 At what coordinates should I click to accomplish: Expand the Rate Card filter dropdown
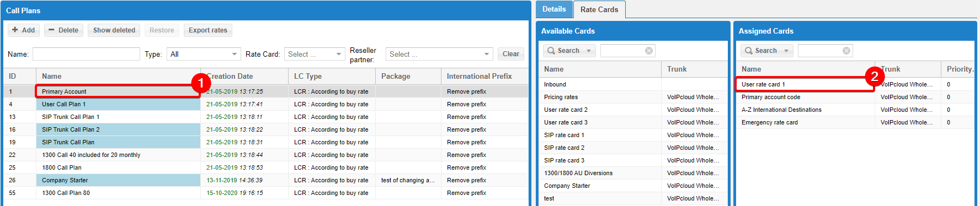click(315, 54)
